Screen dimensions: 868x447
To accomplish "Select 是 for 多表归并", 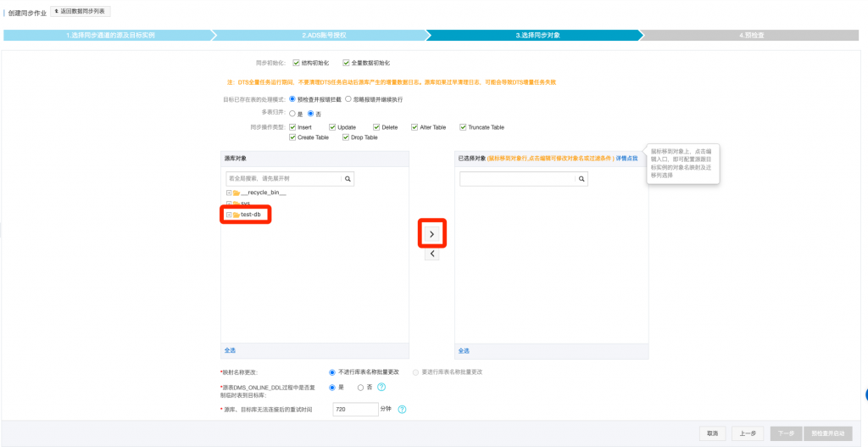I will 292,114.
